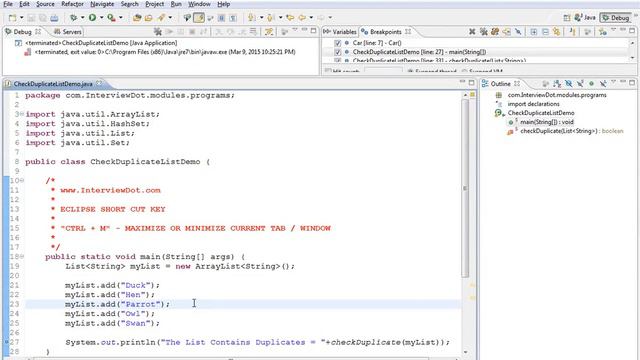Open the Source menu
Viewport: 640px width, 360px height.
(45, 4)
